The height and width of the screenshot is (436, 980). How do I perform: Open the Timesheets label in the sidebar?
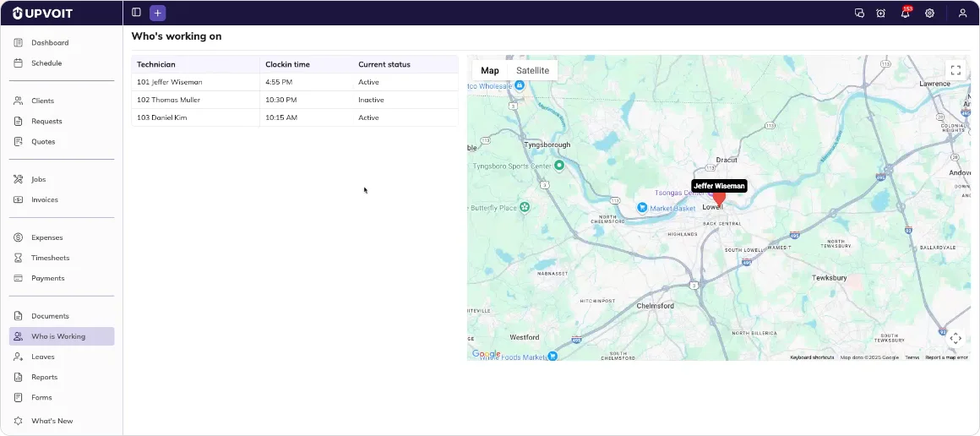[51, 258]
